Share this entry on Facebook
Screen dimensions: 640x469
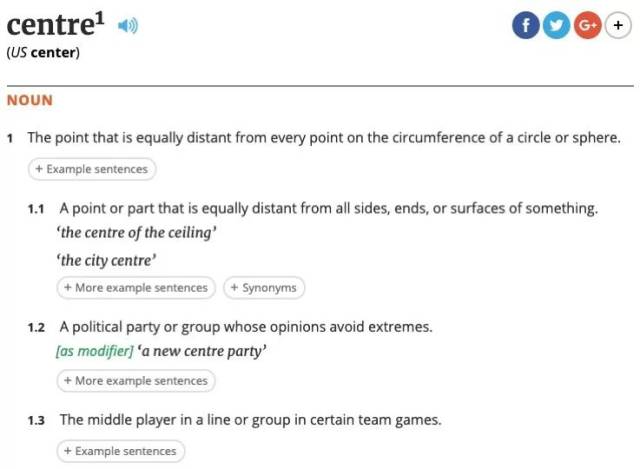pyautogui.click(x=526, y=27)
